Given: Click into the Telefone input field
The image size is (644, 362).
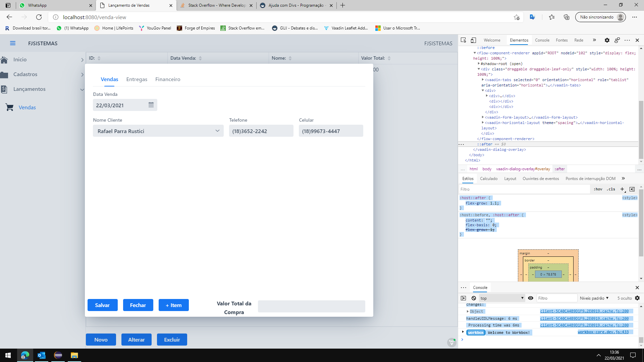Looking at the screenshot, I should [261, 131].
